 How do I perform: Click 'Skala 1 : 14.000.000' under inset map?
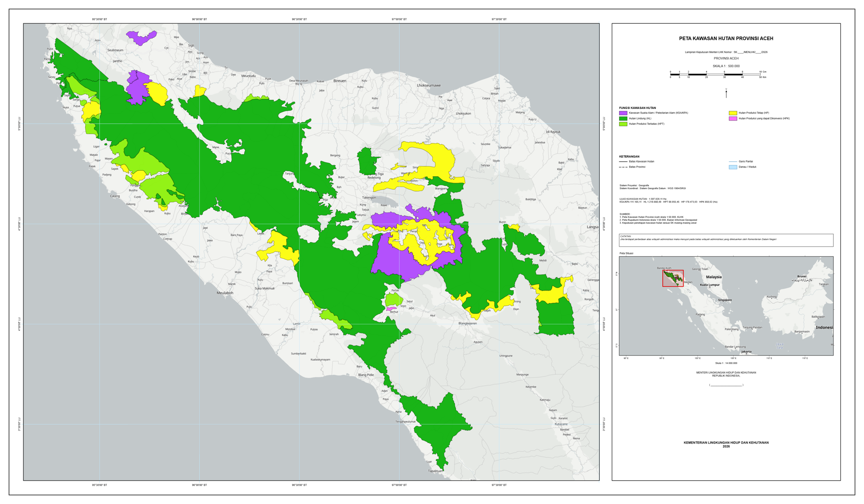(x=726, y=363)
